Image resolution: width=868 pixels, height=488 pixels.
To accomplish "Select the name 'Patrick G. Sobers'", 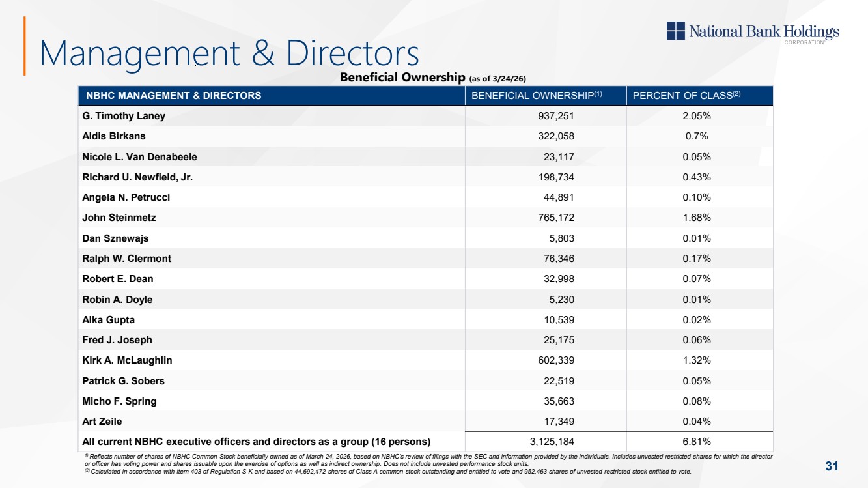I will [124, 381].
